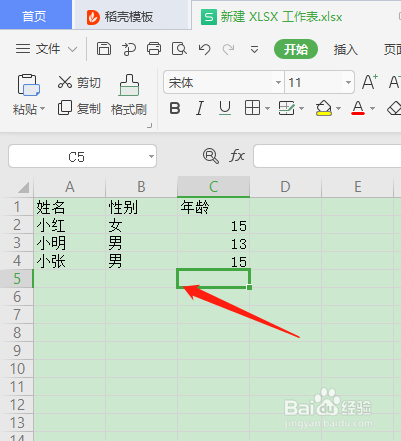
Task: Select the 男 cell in row 3
Action: [141, 243]
